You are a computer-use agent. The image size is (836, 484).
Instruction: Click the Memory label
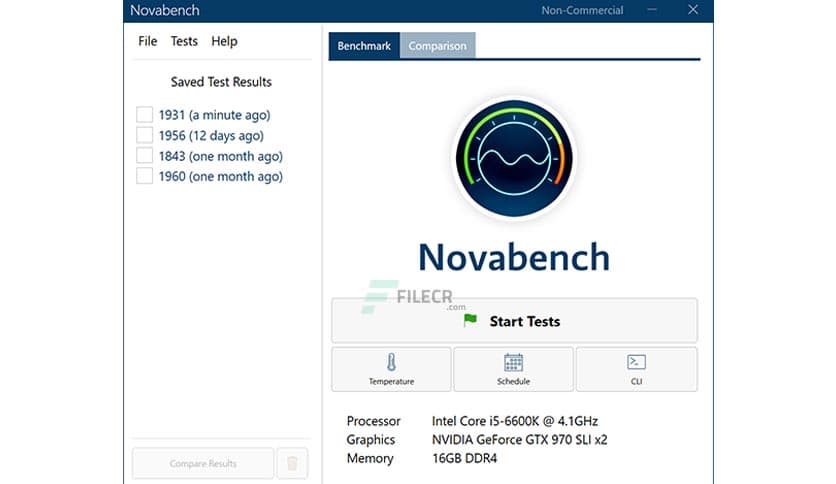coord(370,458)
